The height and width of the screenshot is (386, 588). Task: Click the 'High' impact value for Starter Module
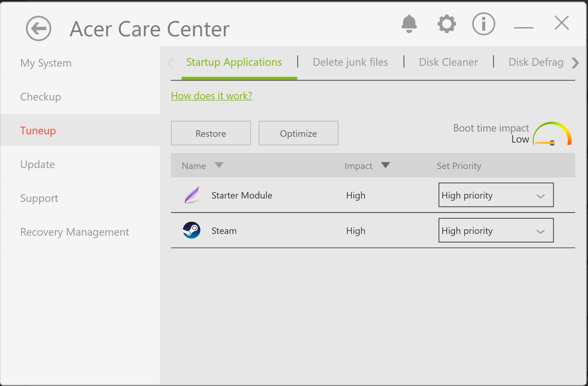[x=356, y=195]
